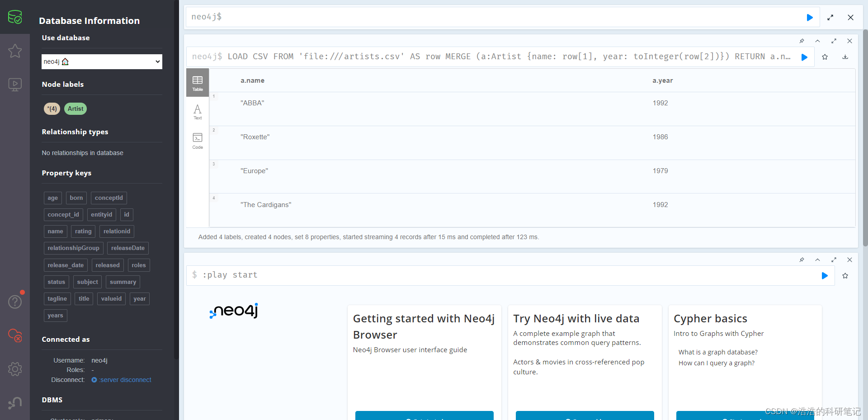This screenshot has width=868, height=420.
Task: Close the LOAD CSV result frame
Action: [849, 41]
